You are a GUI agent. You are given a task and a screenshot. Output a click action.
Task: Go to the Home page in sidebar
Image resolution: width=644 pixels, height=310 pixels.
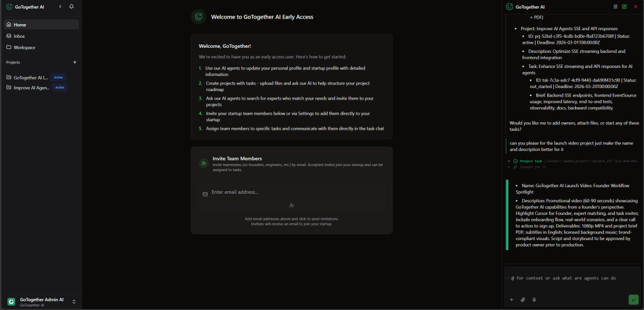[41, 25]
